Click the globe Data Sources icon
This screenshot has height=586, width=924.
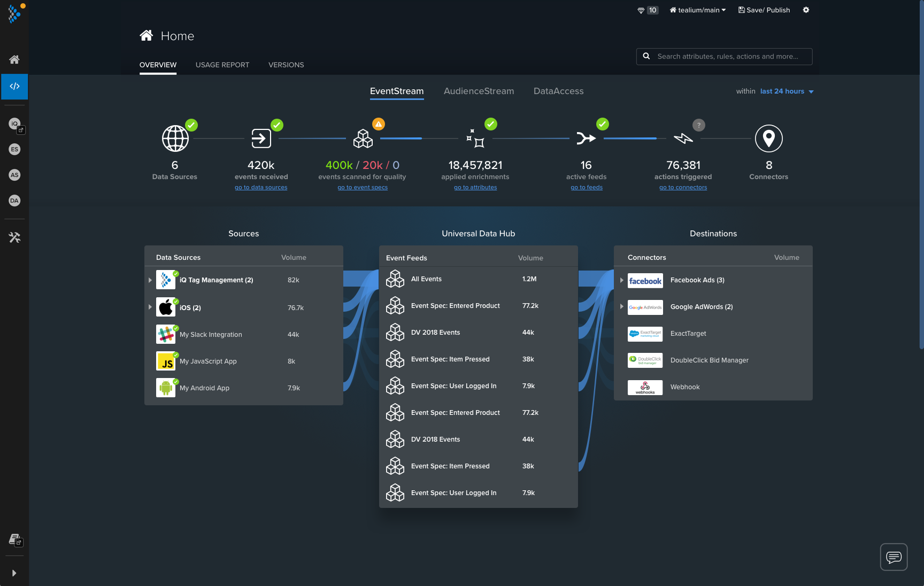(x=175, y=138)
